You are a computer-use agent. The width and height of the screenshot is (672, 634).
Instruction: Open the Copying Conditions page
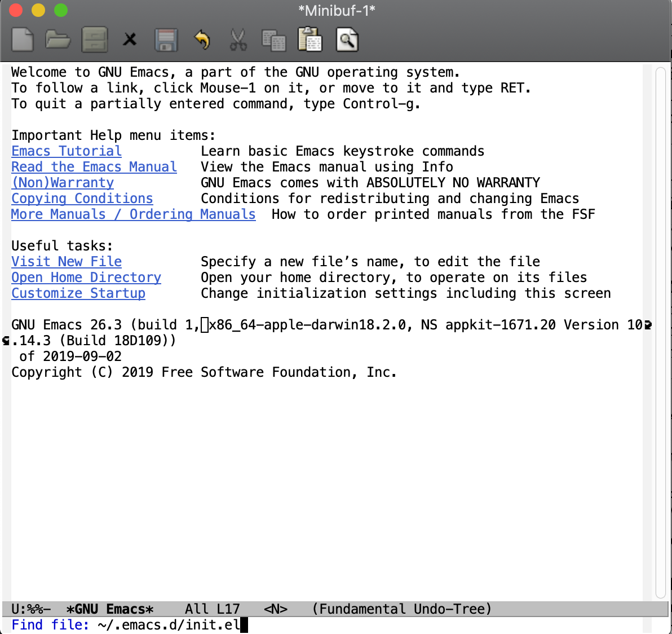[82, 198]
